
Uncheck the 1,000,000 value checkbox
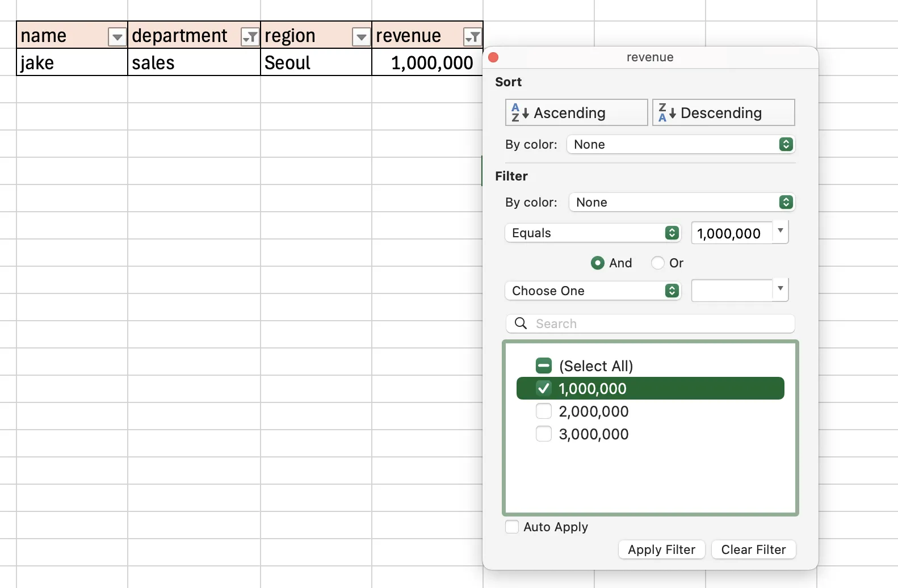pos(544,388)
